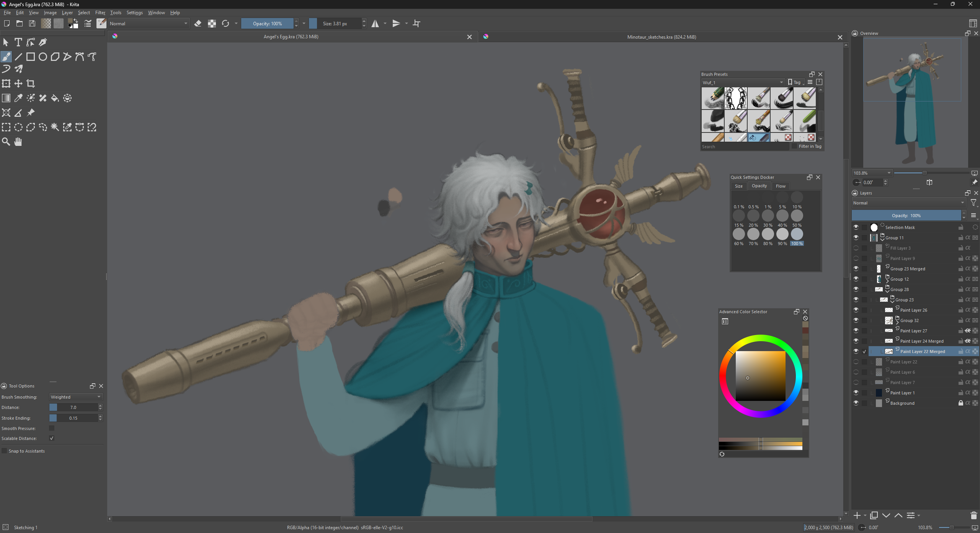Select the Measure tool
Screen dimensions: 980x533
(x=18, y=113)
